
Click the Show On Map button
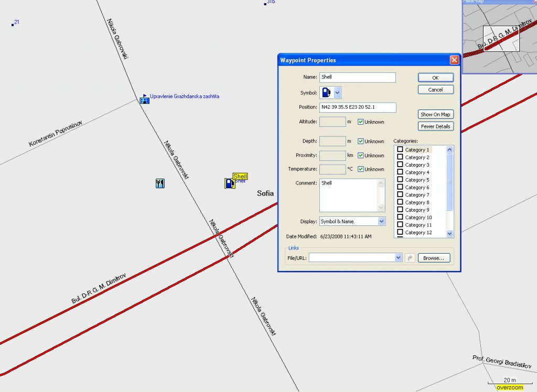point(435,114)
